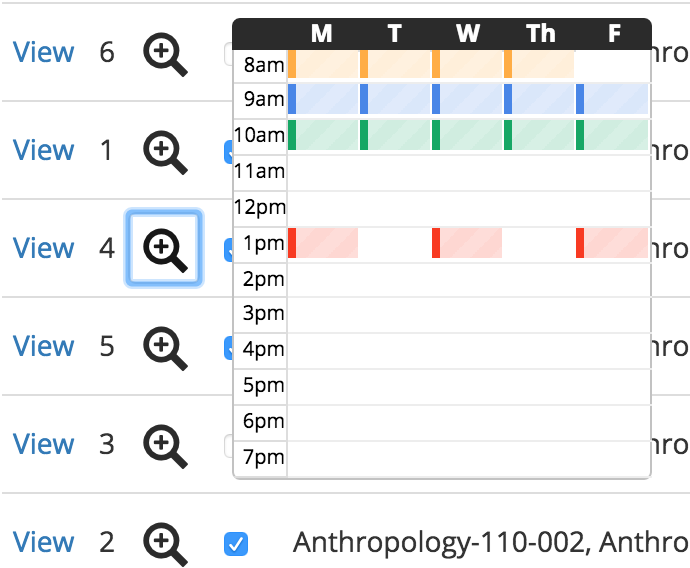Image resolution: width=690 pixels, height=568 pixels.
Task: Click the green Wednesday 10am class block
Action: point(468,135)
